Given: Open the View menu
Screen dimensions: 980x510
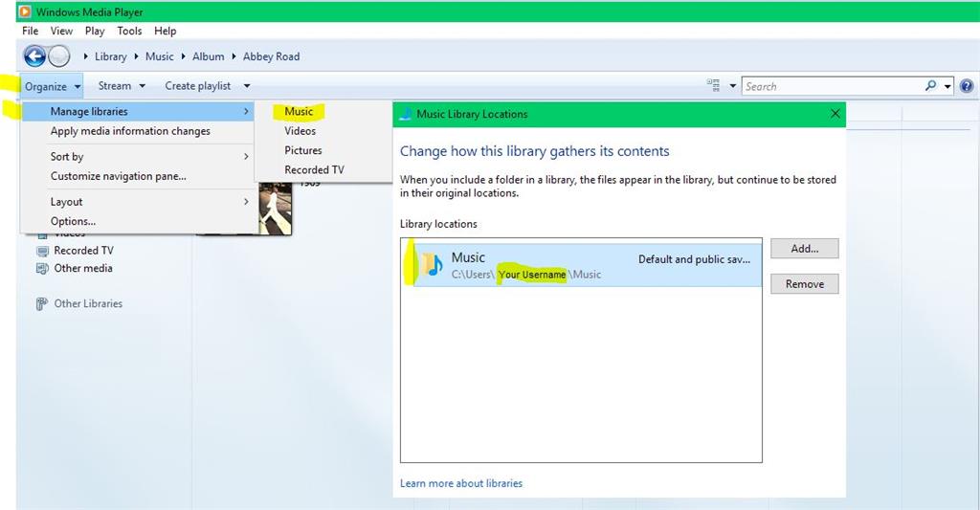Looking at the screenshot, I should pos(61,31).
